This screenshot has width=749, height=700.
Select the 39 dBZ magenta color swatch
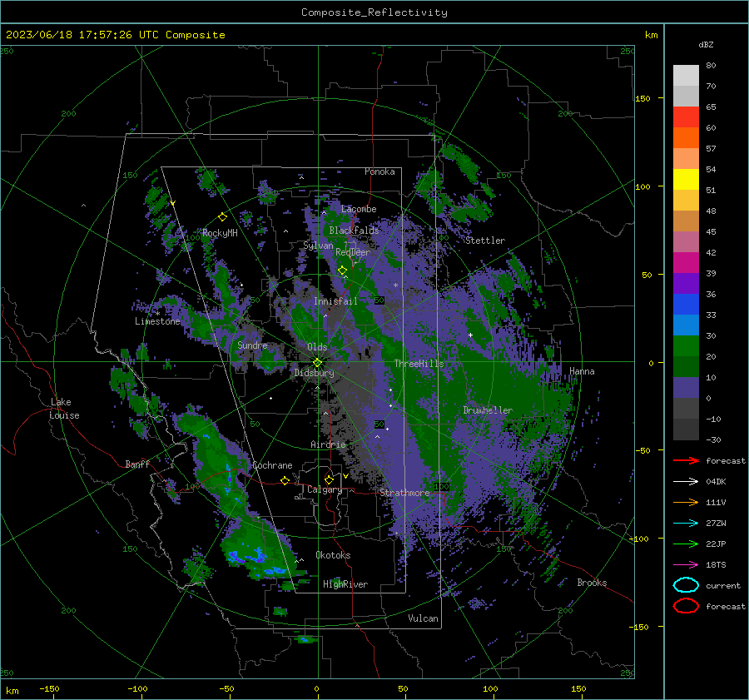pyautogui.click(x=686, y=262)
